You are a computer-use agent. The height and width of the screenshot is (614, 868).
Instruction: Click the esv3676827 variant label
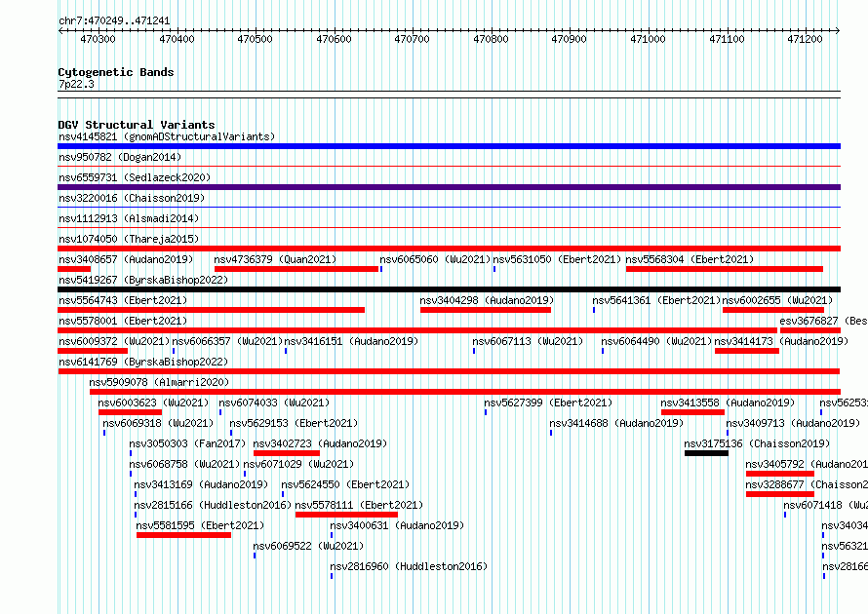823,321
